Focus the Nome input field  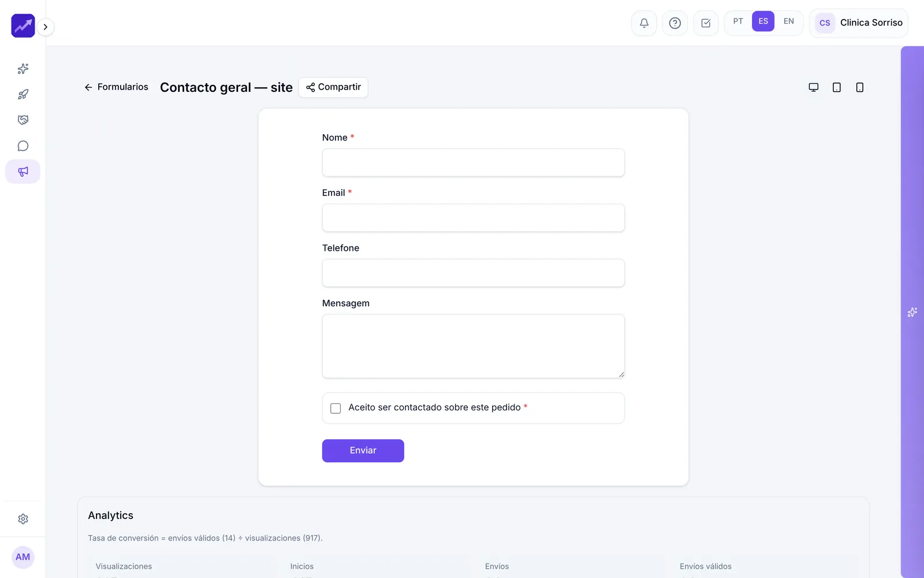pos(474,162)
